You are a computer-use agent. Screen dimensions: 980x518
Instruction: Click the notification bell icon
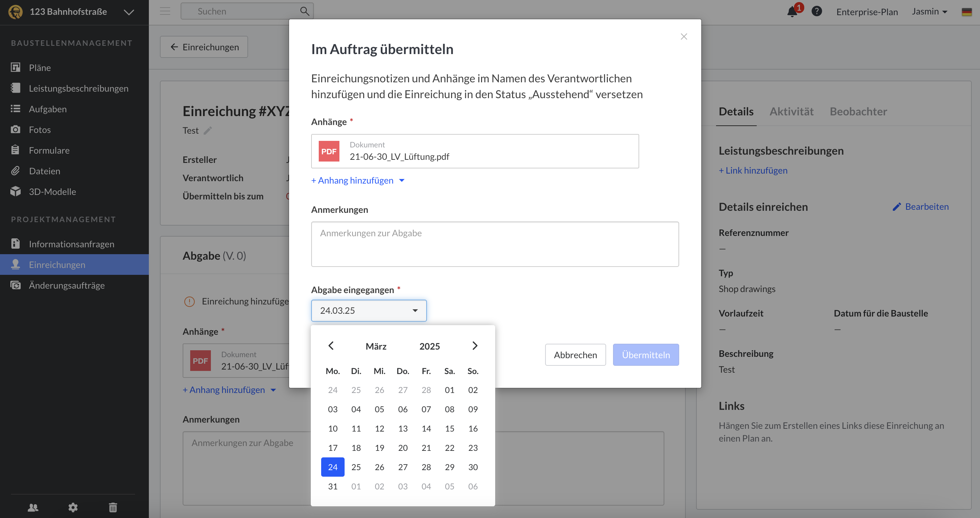792,12
